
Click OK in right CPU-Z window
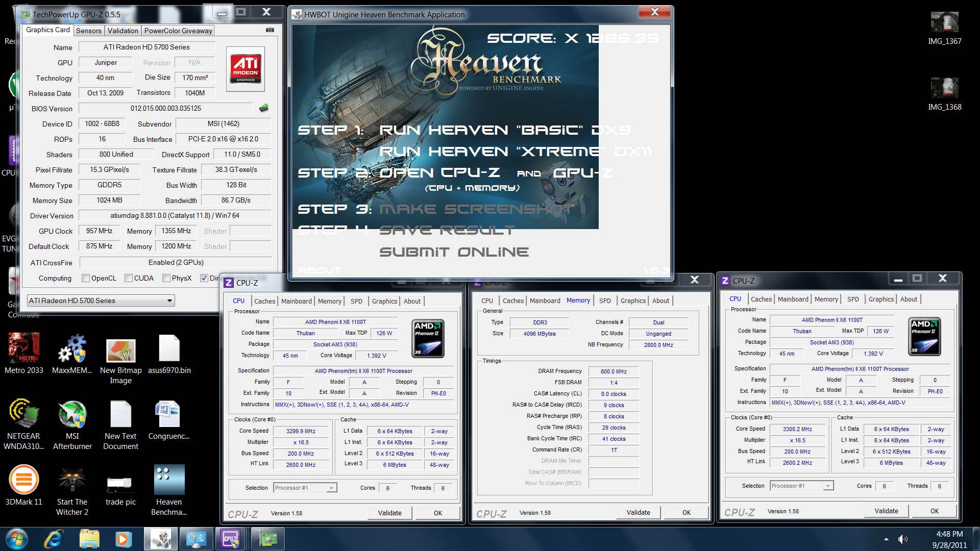pos(935,511)
